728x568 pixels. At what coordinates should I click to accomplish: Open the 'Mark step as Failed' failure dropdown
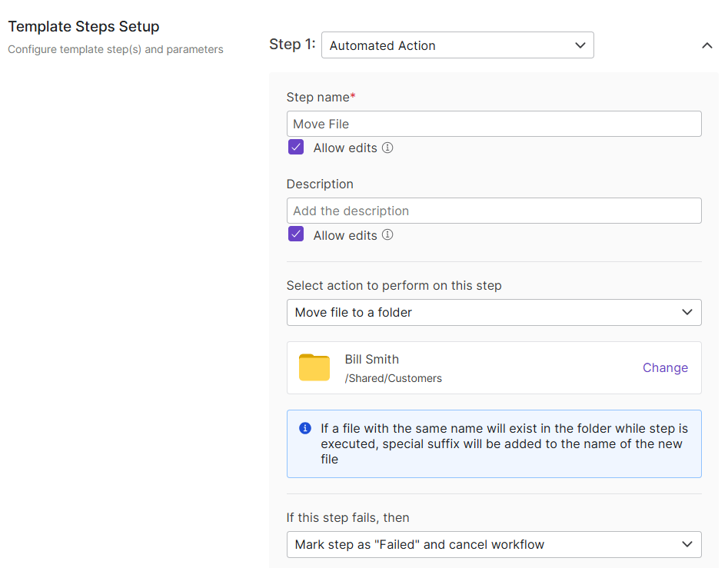click(x=494, y=544)
